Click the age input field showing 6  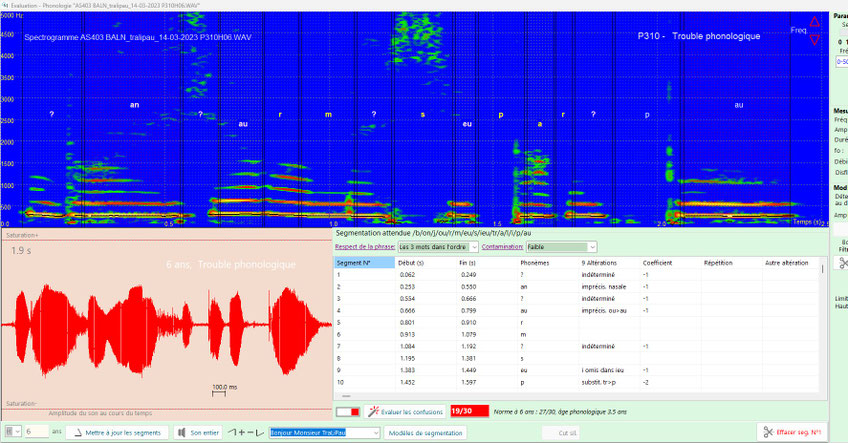coord(36,432)
